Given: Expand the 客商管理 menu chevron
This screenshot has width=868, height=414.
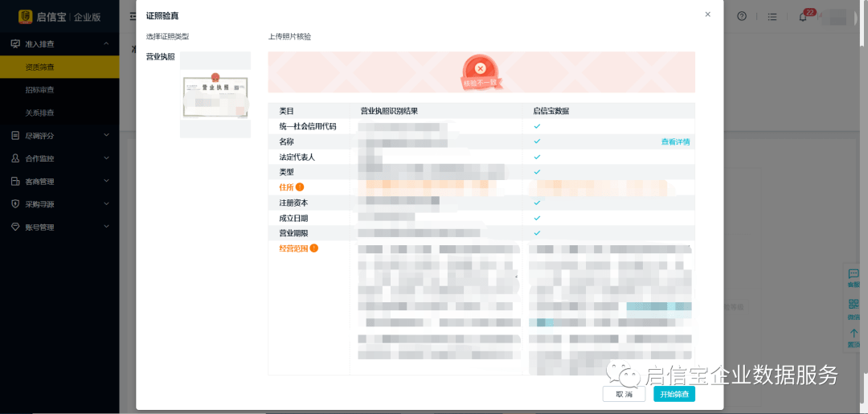Looking at the screenshot, I should pyautogui.click(x=106, y=181).
